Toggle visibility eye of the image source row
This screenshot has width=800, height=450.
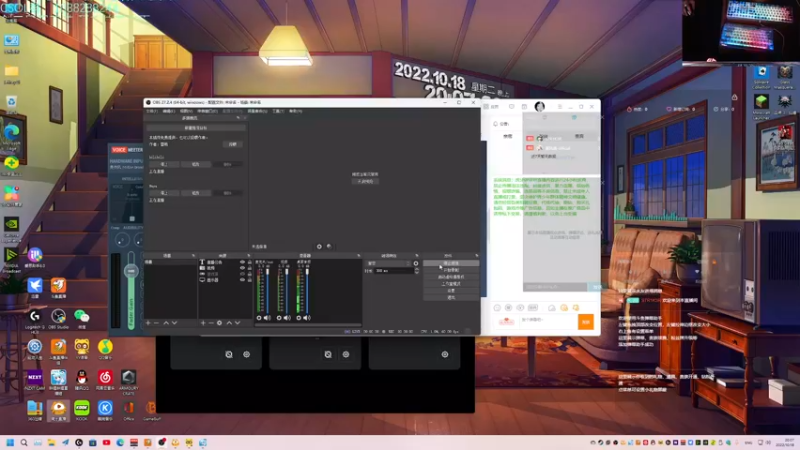[x=242, y=268]
